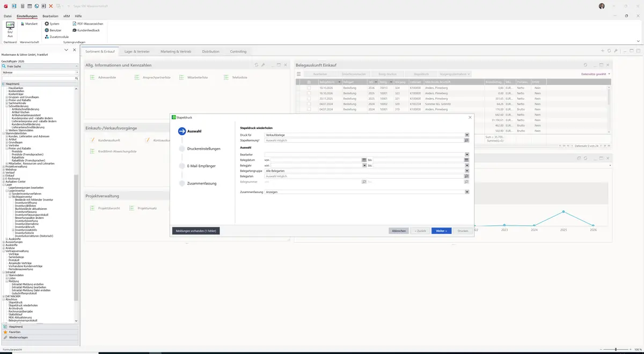Open the calculator in the quick access toolbar
Viewport: 644px width, 354px height.
[x=21, y=6]
